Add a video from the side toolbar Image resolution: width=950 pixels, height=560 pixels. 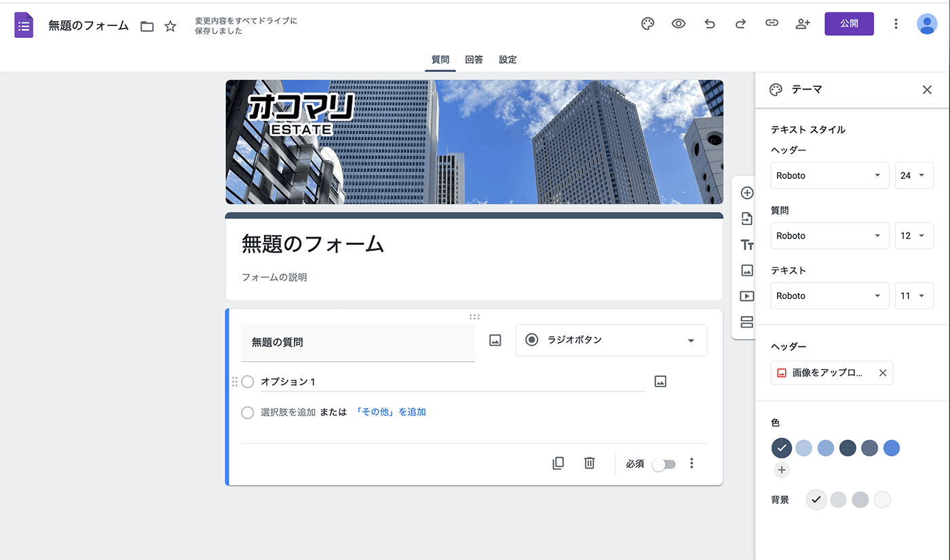(747, 296)
